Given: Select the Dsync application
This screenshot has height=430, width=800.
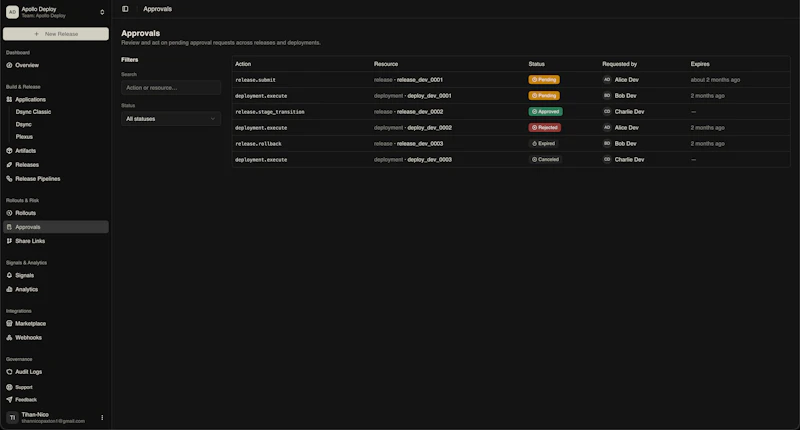Looking at the screenshot, I should point(23,124).
